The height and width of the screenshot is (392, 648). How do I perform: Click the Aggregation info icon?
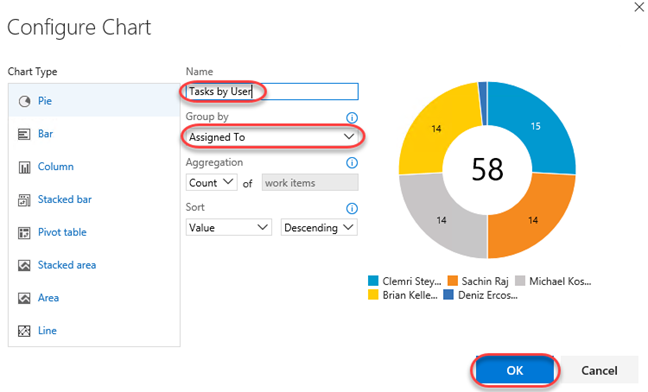click(x=352, y=163)
